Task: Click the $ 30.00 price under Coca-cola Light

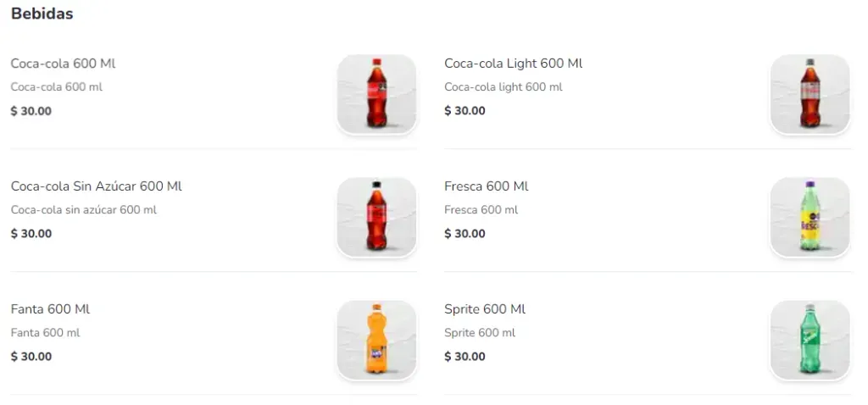Action: [x=465, y=111]
